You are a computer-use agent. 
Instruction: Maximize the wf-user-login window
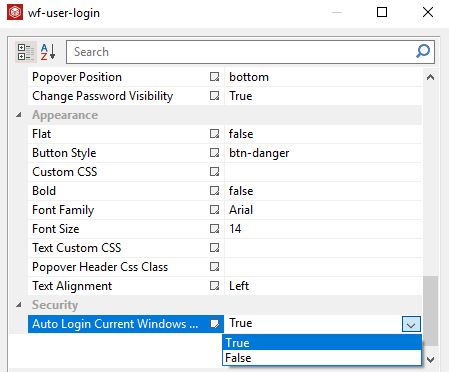pyautogui.click(x=382, y=12)
